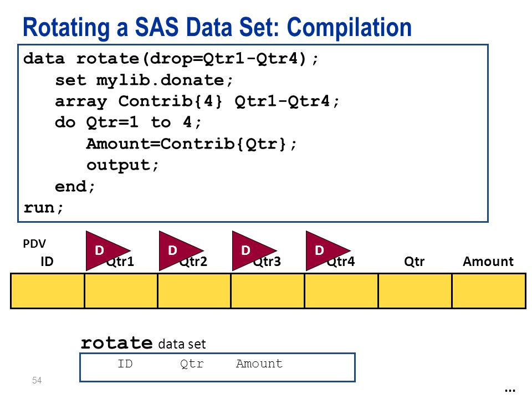Select the yellow PDV cell under Qtr
The image size is (532, 399).
click(415, 291)
